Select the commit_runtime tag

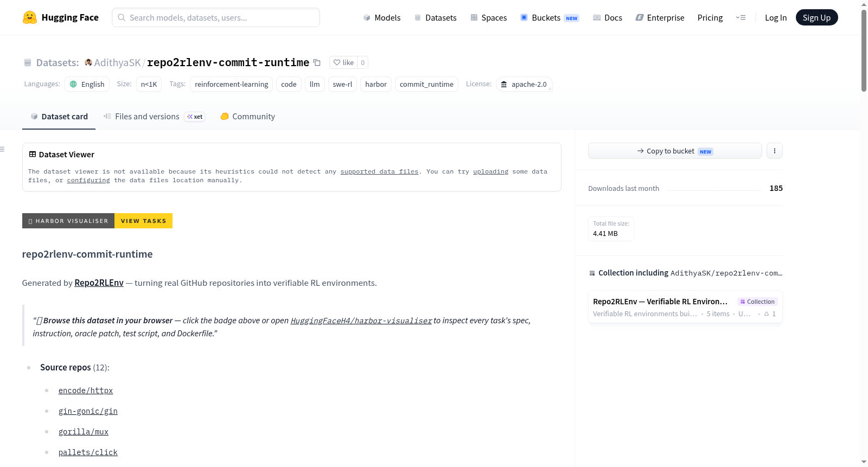click(x=426, y=84)
